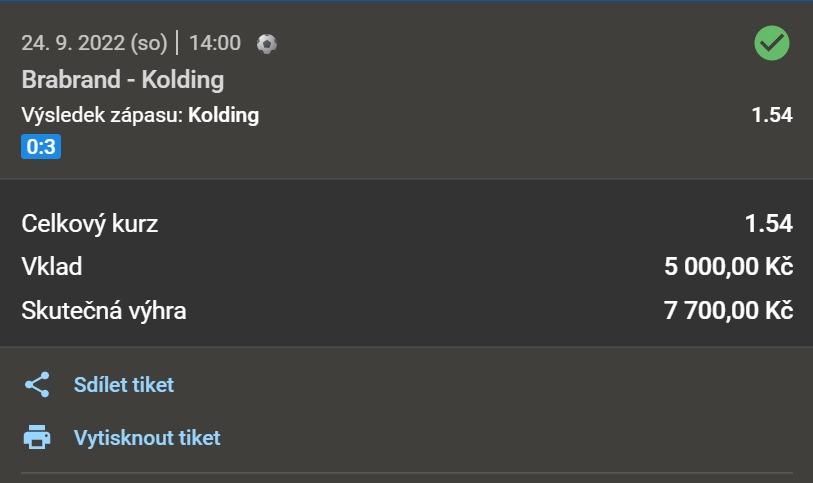
Task: Select the Výsledek zápasu: Kolding bet line
Action: pos(140,115)
